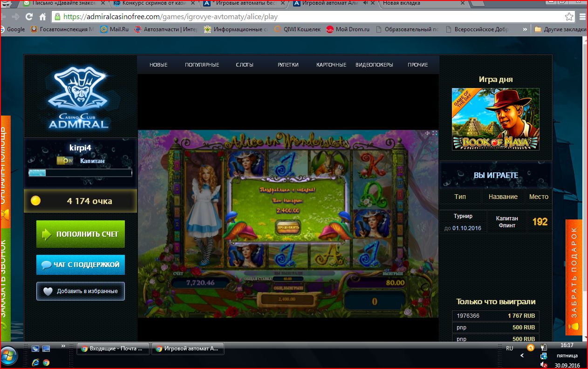Open the RU language indicator

pos(509,348)
